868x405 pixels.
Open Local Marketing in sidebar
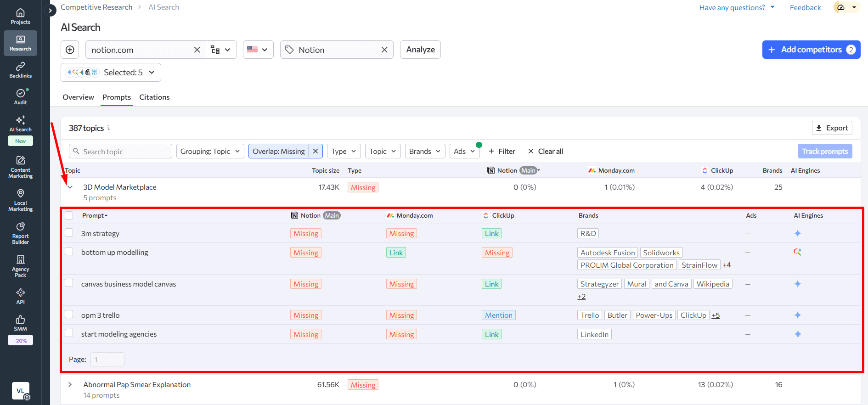20,200
